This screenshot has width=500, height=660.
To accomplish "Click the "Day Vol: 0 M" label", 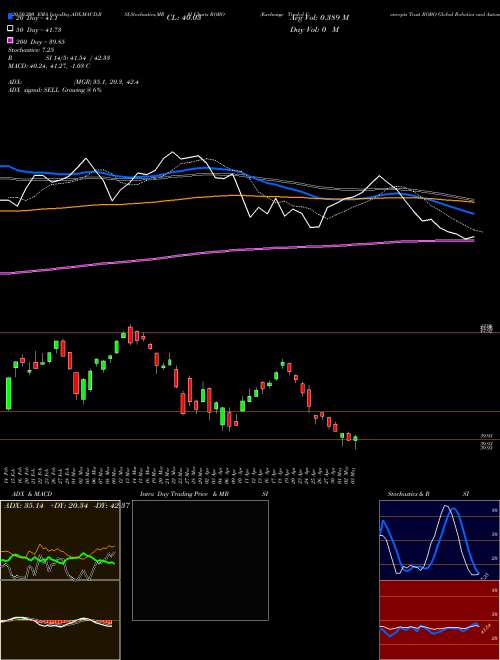I will [314, 30].
